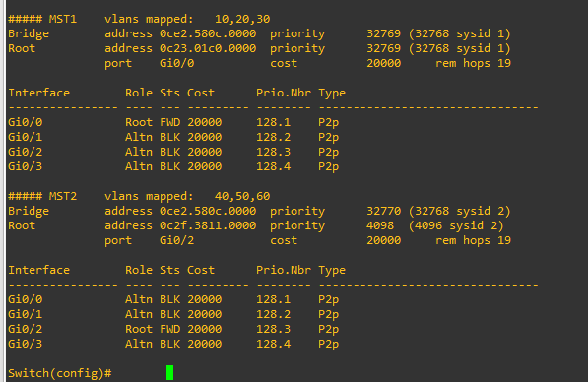
Task: Click MST2 root priority 4098
Action: coord(380,225)
